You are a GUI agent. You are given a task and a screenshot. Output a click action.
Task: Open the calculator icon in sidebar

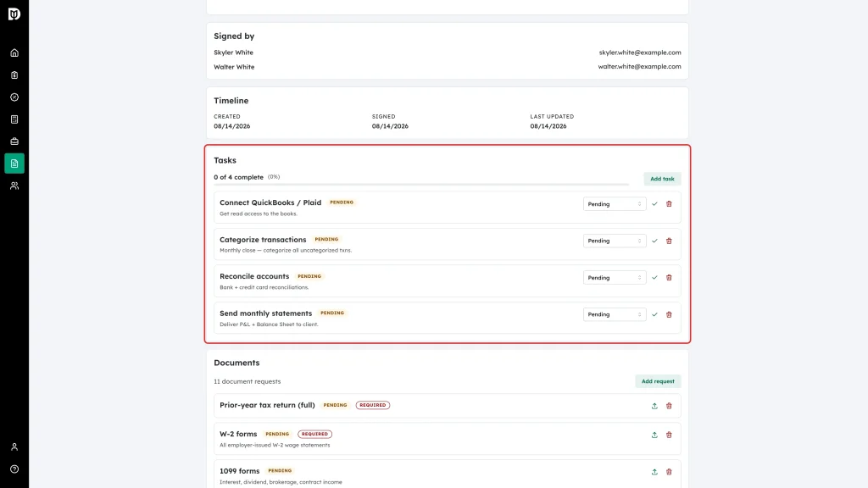pos(14,119)
